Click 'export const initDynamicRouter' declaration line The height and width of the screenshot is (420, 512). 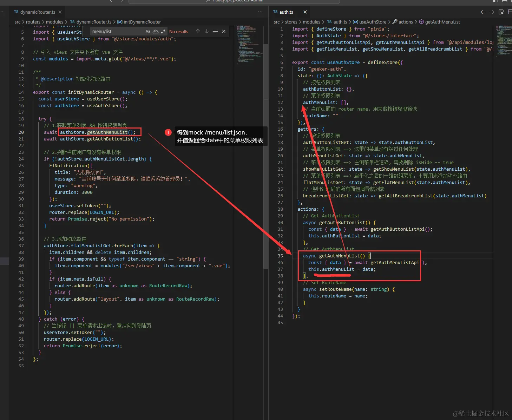coord(95,92)
